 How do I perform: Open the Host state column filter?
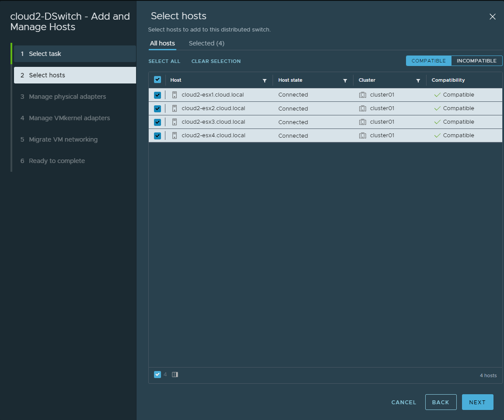(x=345, y=80)
